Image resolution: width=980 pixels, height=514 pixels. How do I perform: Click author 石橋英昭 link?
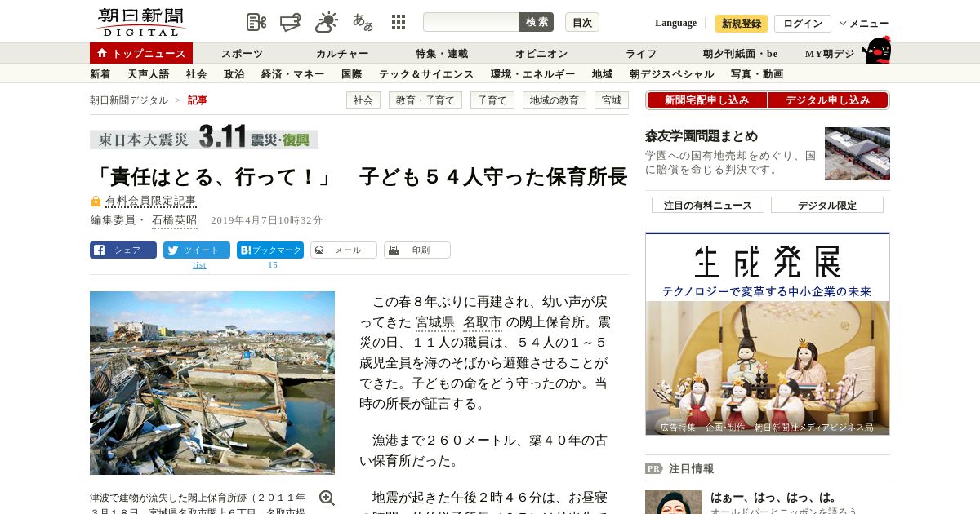tap(175, 220)
